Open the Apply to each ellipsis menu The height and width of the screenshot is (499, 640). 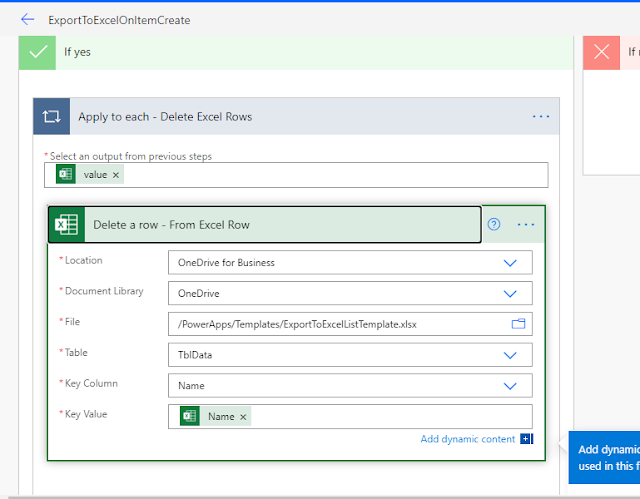tap(541, 117)
